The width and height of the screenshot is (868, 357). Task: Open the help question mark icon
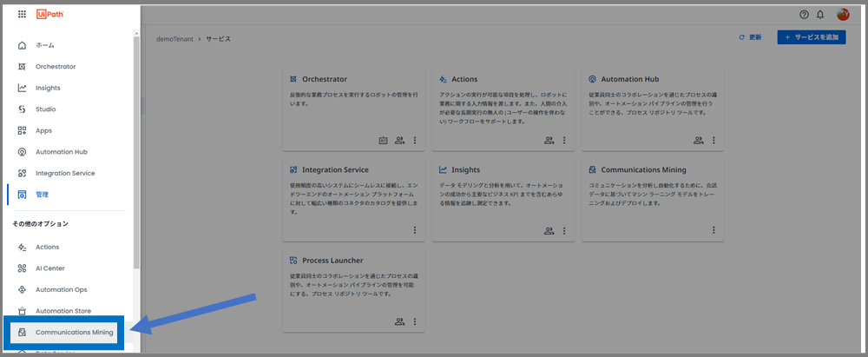coord(805,15)
